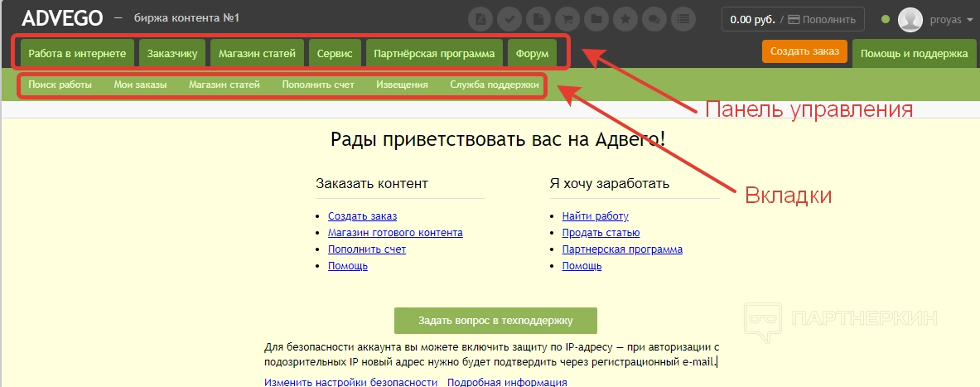
Task: Click Помощь link under Заказать контент
Action: pos(347,266)
